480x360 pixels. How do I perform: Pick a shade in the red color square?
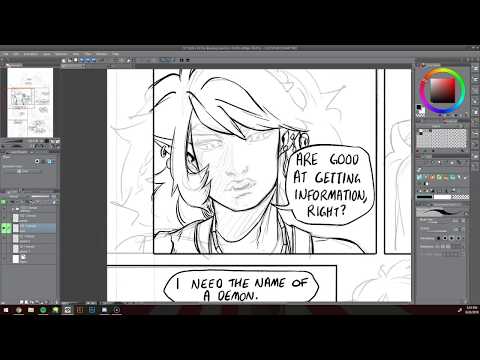[x=442, y=90]
